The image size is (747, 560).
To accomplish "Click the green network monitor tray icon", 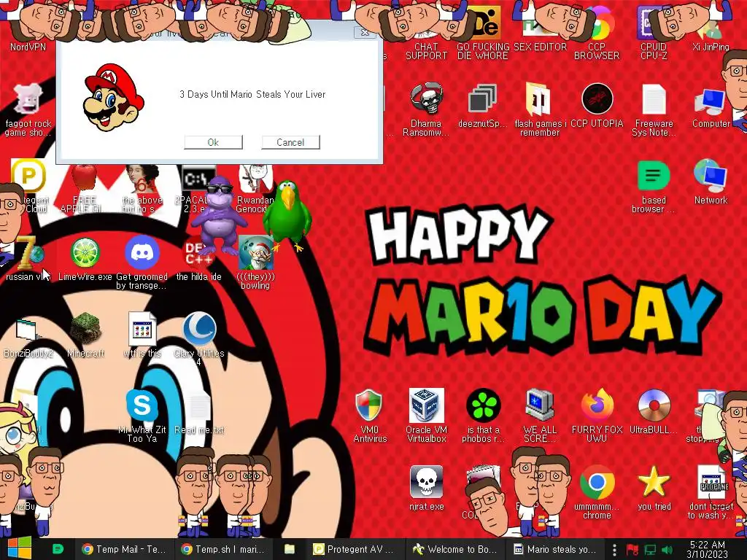I will pyautogui.click(x=650, y=550).
